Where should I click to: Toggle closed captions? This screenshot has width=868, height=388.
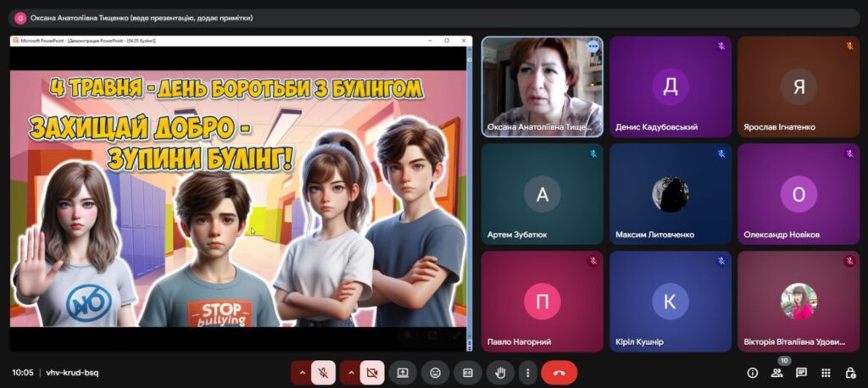(x=468, y=373)
